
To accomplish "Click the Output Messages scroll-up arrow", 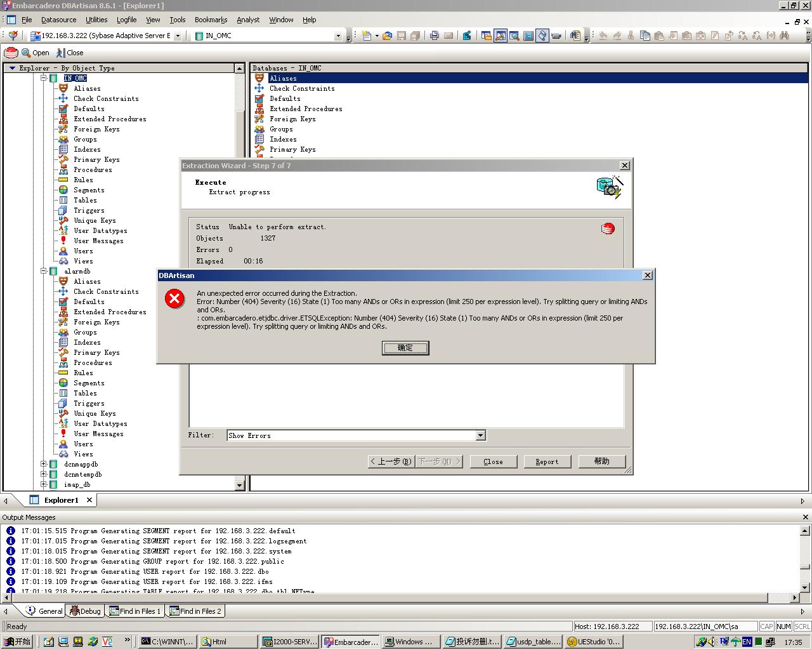I will coord(804,531).
